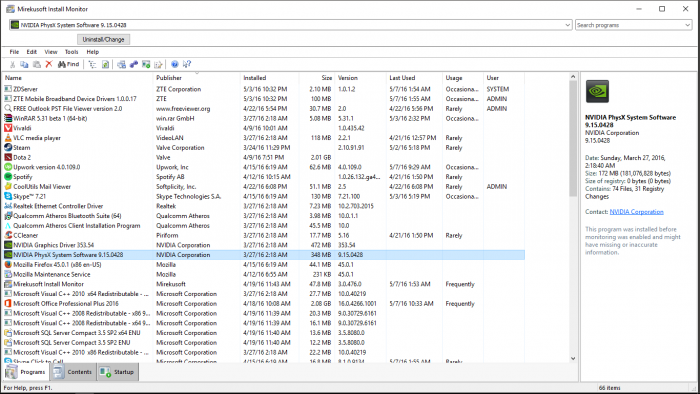700x394 pixels.
Task: Click the overlapping windows toolbar icon
Action: (x=121, y=65)
